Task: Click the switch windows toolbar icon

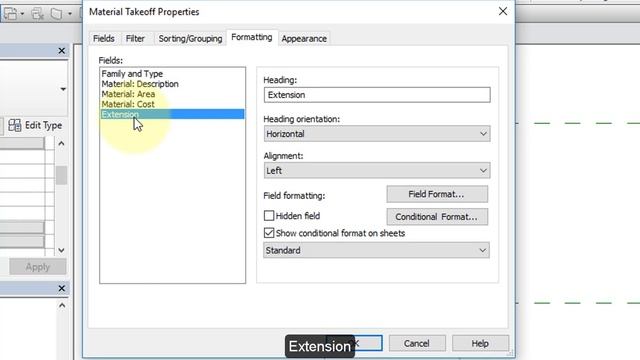Action: (x=13, y=13)
